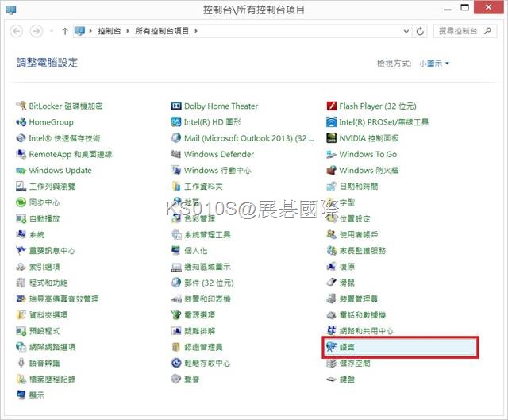Go up one level with up arrow
The width and height of the screenshot is (508, 420).
65,31
